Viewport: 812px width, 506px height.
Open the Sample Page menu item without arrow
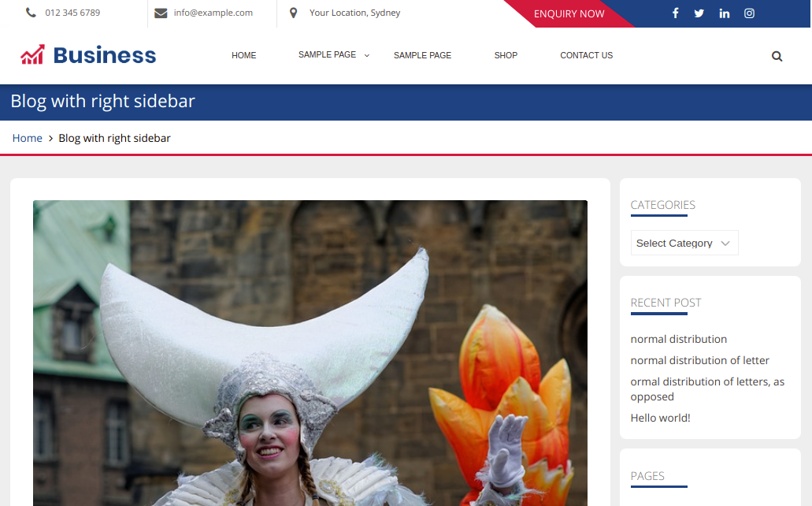pos(423,55)
